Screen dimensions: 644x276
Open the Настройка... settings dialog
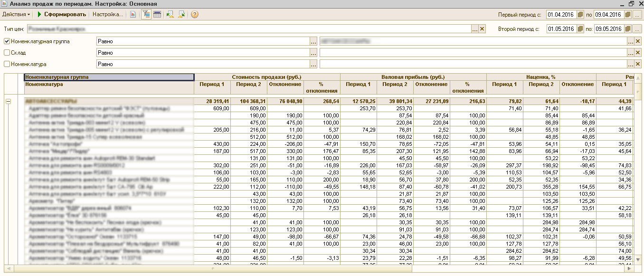click(x=107, y=14)
